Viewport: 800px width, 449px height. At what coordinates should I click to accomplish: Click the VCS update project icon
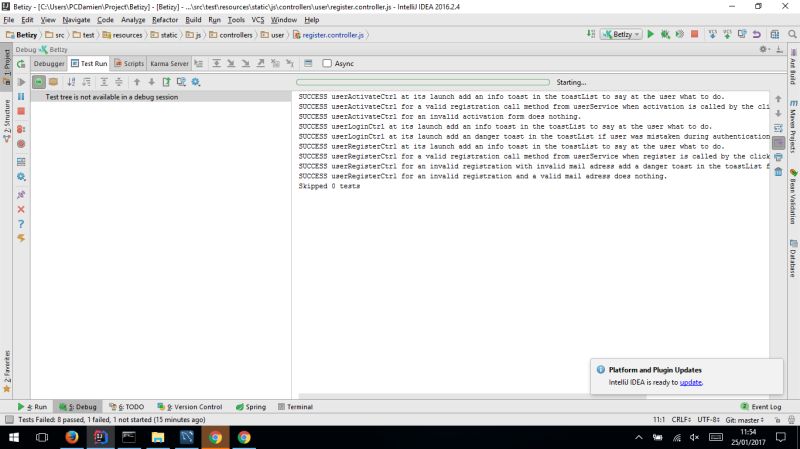tap(712, 34)
